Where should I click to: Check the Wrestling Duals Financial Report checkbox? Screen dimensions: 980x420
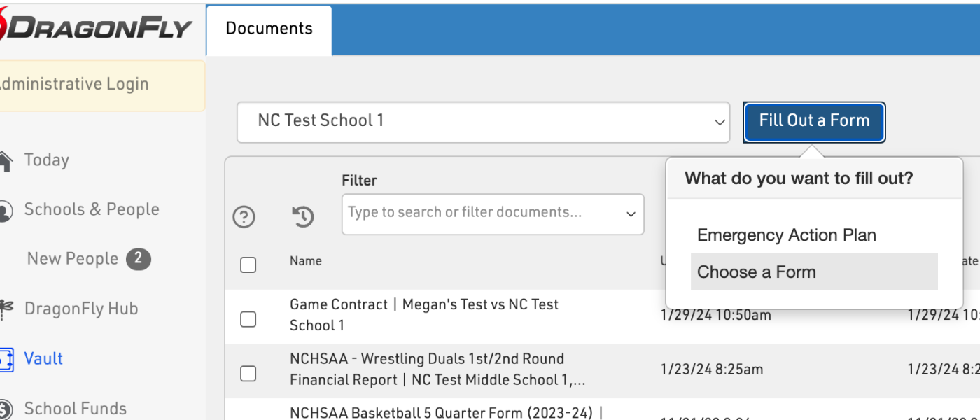point(248,374)
